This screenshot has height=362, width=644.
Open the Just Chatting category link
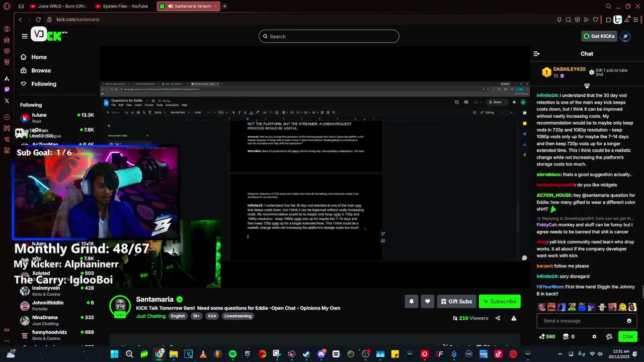[x=150, y=316]
